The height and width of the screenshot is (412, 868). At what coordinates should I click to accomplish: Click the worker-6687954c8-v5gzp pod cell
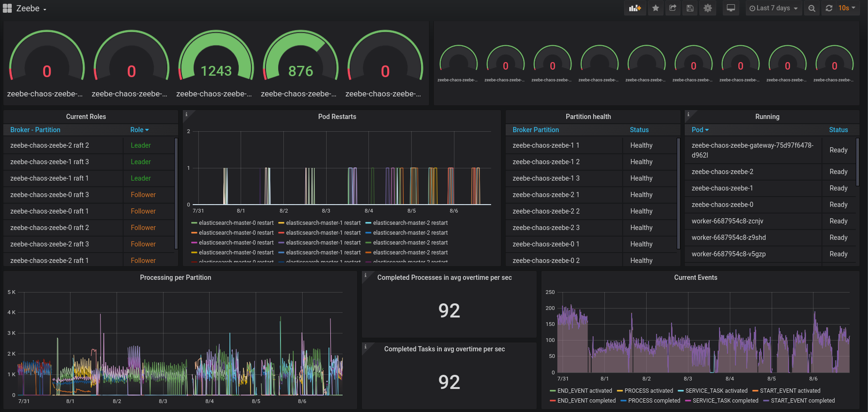[753, 254]
